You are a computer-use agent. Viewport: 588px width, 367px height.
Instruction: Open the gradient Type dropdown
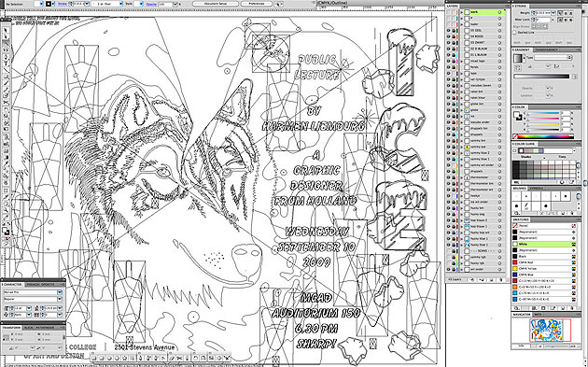(553, 57)
